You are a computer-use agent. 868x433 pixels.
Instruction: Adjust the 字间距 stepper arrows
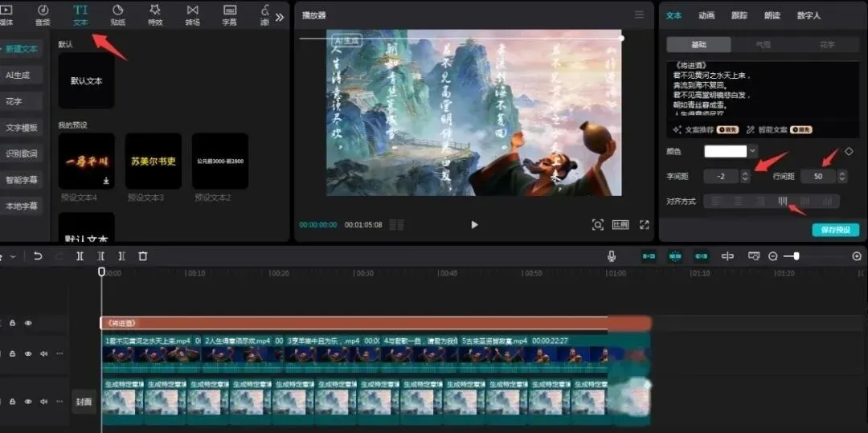click(x=745, y=177)
